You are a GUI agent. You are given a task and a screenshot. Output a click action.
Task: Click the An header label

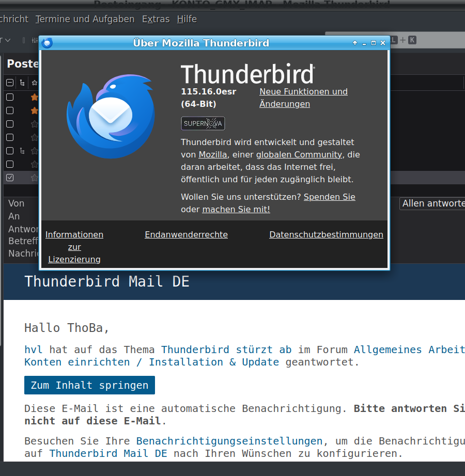click(x=14, y=216)
